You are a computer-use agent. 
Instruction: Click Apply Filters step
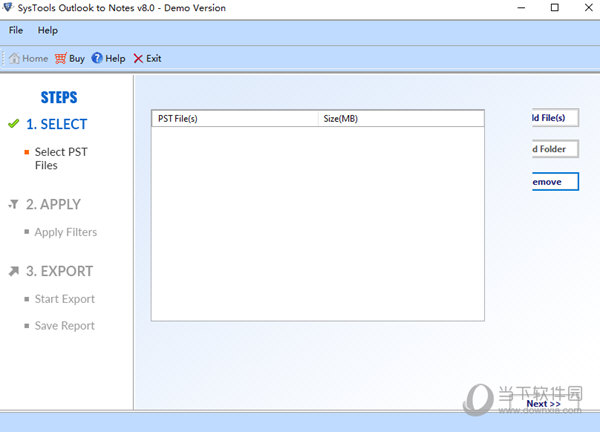click(65, 232)
